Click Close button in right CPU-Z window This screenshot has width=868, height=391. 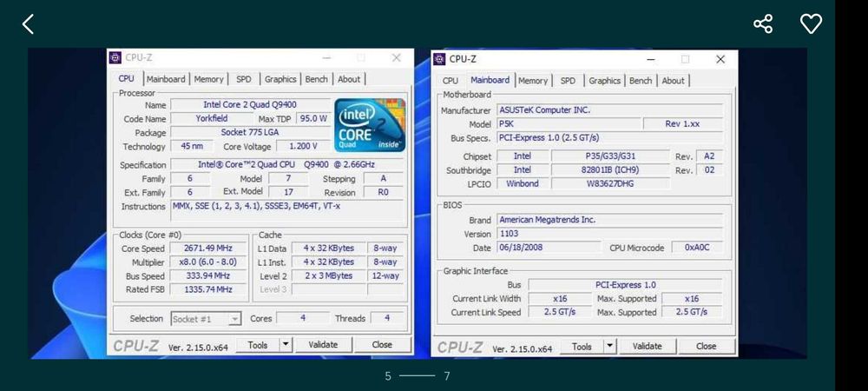tap(707, 347)
